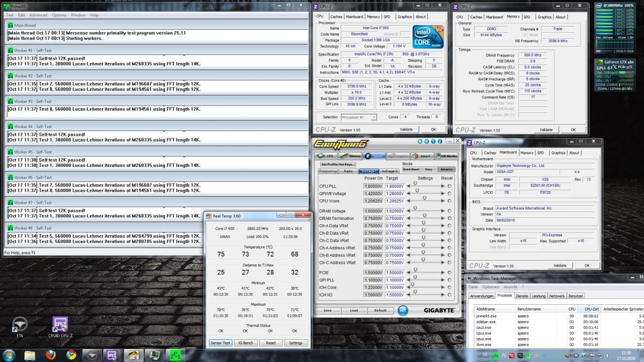The width and height of the screenshot is (644, 362).
Task: Select the prime95.exe process row
Action: tap(559, 316)
